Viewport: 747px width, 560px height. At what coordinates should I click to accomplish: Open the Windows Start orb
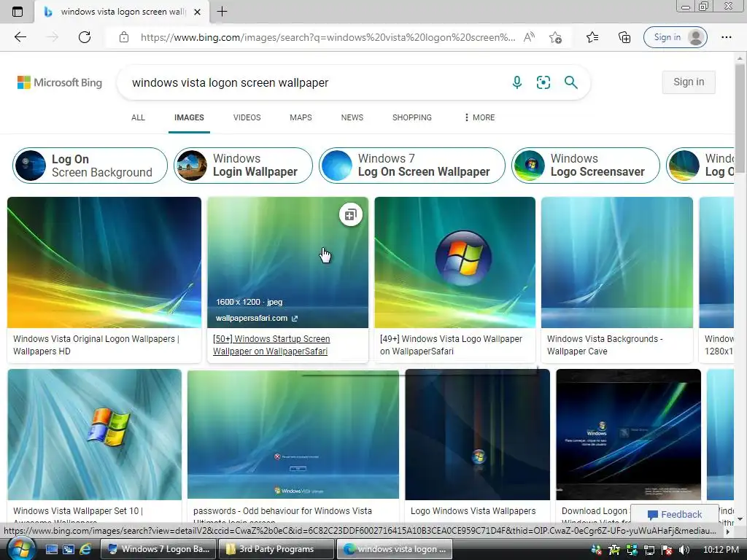click(x=20, y=548)
